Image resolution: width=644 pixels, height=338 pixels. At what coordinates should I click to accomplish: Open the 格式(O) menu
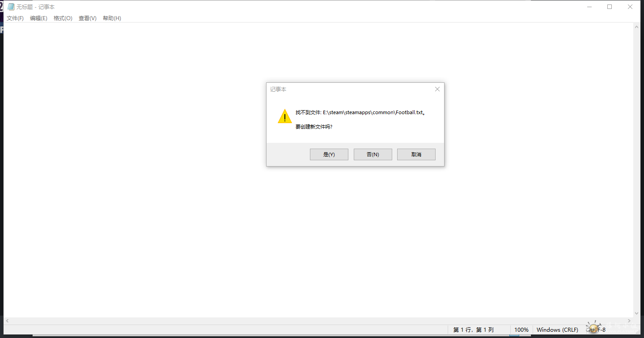63,18
